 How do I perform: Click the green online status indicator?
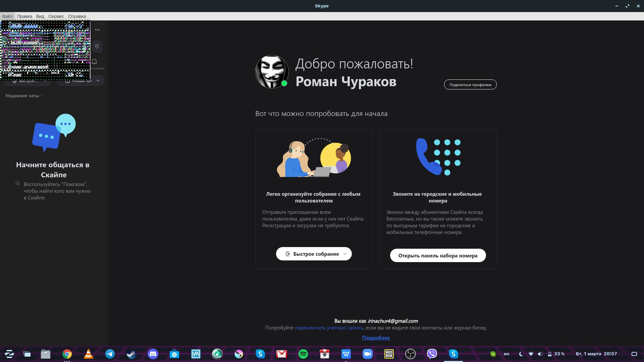coord(284,83)
